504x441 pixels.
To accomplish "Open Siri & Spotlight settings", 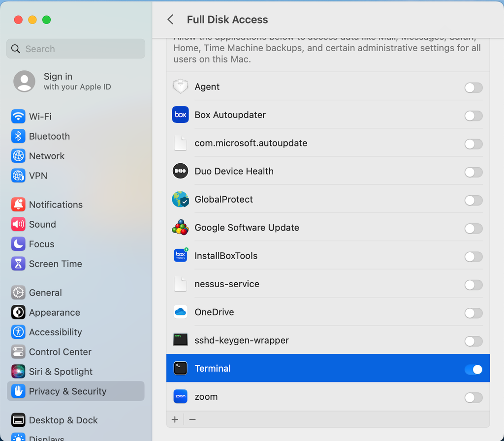I will (x=61, y=372).
